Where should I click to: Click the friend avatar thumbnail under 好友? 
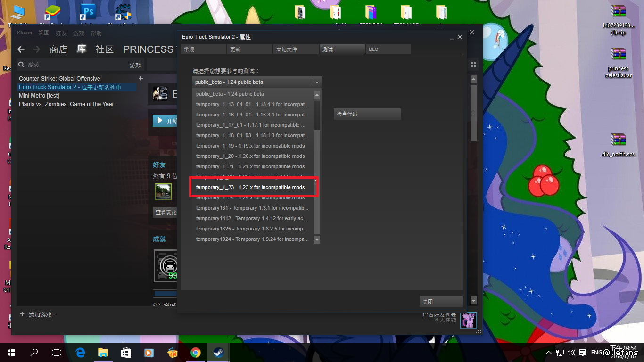[163, 192]
